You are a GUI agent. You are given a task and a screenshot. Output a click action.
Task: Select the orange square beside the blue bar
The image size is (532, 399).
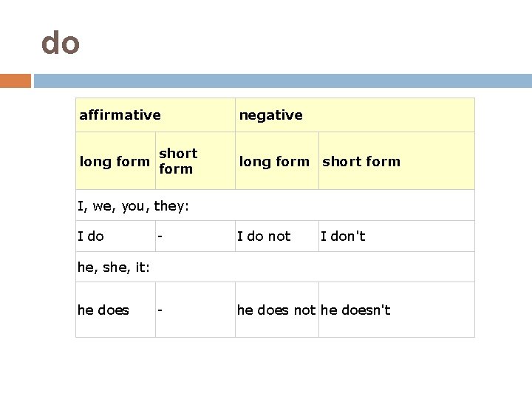point(16,81)
